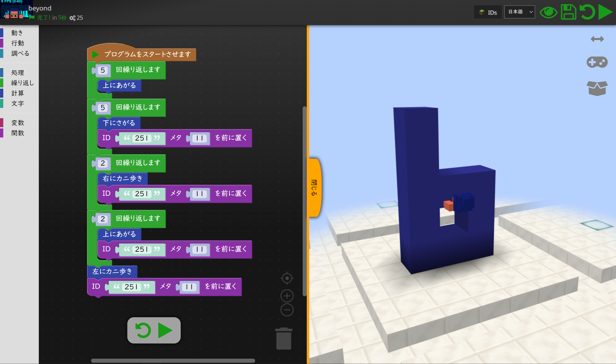Zoom in the workspace with plus icon
The image size is (616, 364).
coord(287,296)
